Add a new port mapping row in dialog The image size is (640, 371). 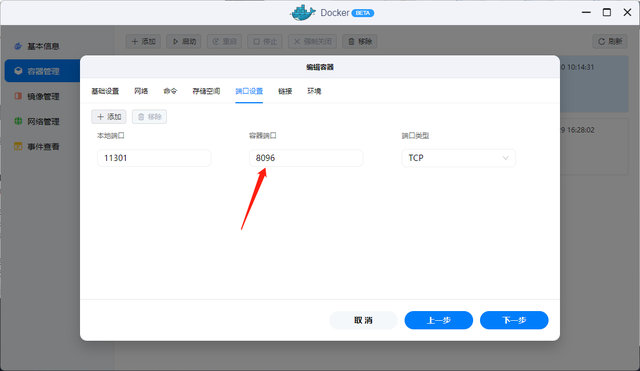point(109,117)
